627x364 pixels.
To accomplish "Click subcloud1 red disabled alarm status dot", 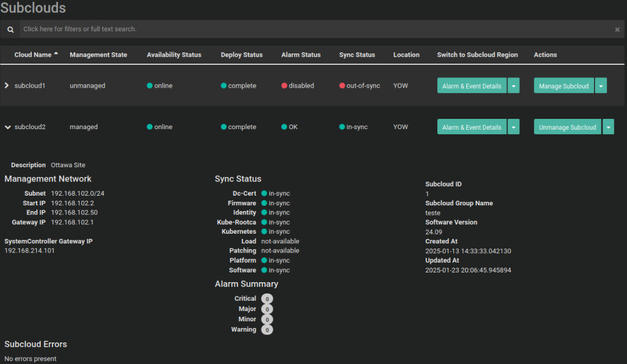I will click(284, 86).
